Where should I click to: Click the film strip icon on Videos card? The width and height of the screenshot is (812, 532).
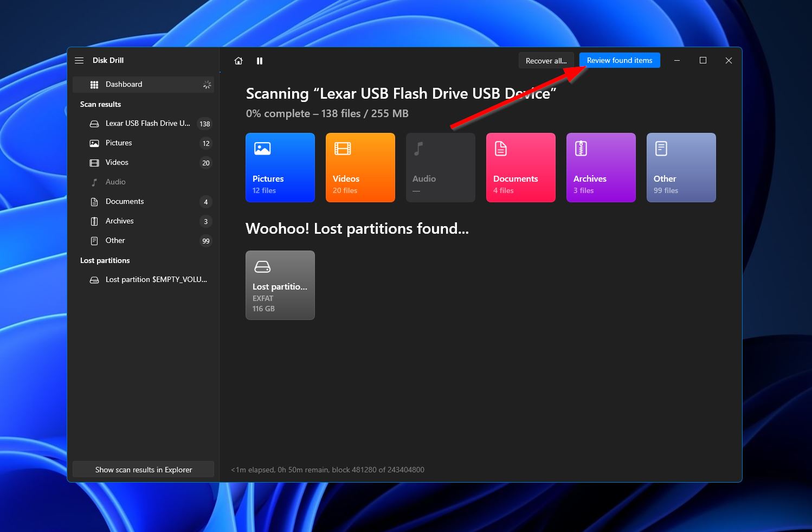pyautogui.click(x=343, y=149)
